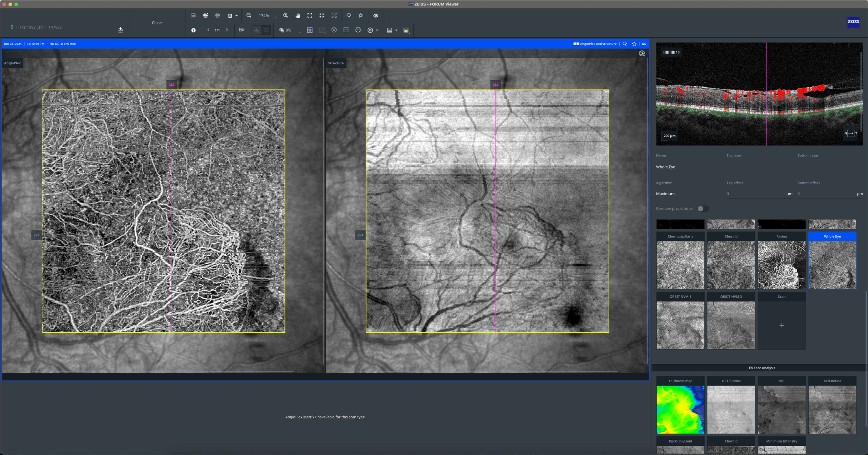The width and height of the screenshot is (868, 455).
Task: Open the Minimum Intensity en face image
Action: (x=782, y=446)
